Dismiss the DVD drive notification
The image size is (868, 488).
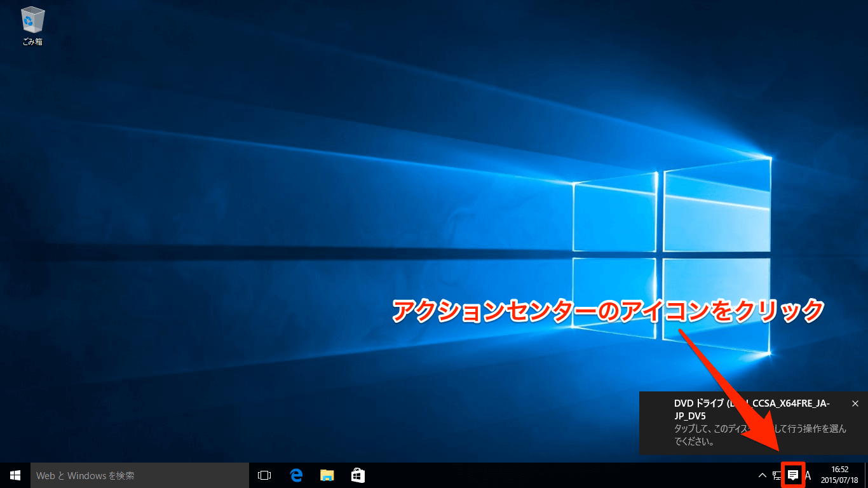coord(855,403)
